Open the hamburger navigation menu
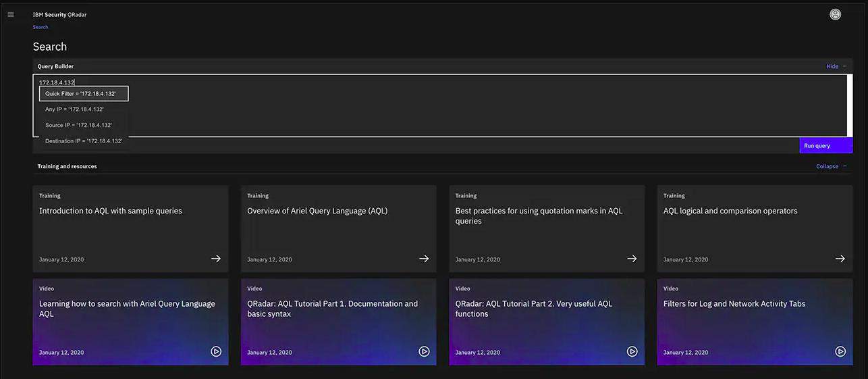Screen dimensions: 868x379 tap(10, 14)
